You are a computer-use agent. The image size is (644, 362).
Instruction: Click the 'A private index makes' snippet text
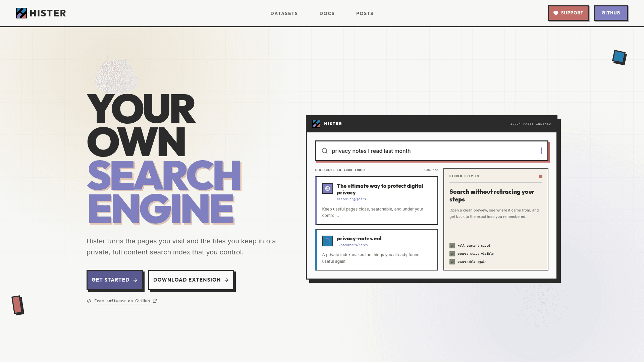(371, 258)
